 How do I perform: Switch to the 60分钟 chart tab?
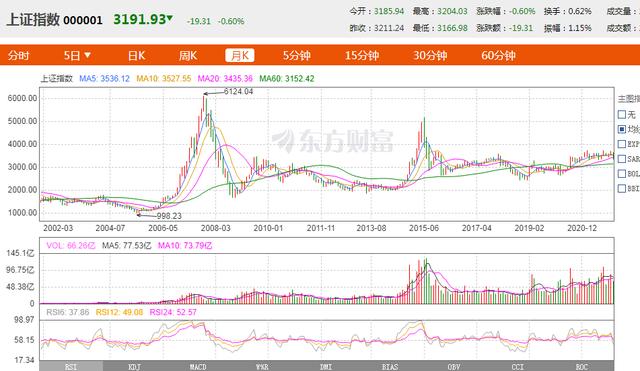click(498, 56)
